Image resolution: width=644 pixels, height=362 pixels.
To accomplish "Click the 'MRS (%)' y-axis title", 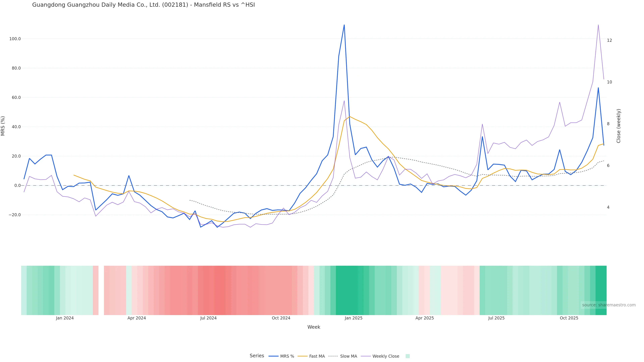I will [3, 126].
